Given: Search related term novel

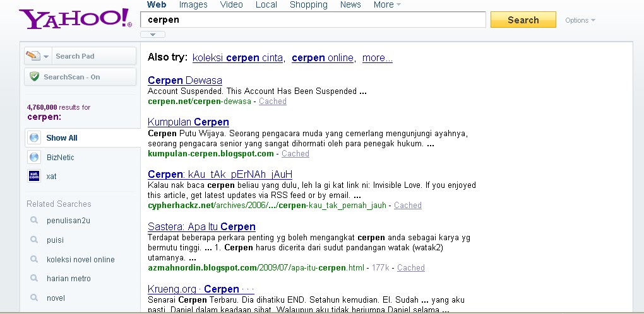Looking at the screenshot, I should click(56, 298).
